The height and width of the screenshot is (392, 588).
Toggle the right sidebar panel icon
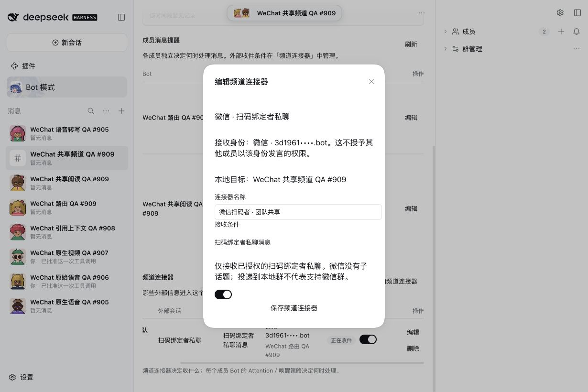click(577, 13)
